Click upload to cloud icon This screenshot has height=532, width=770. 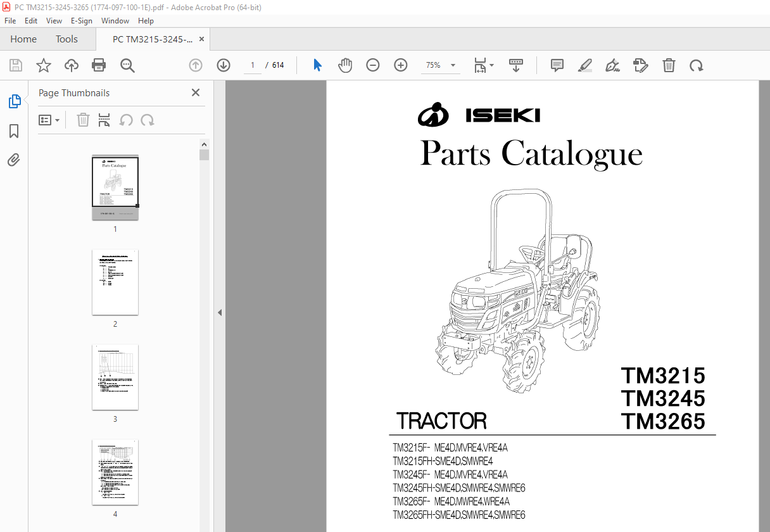72,65
